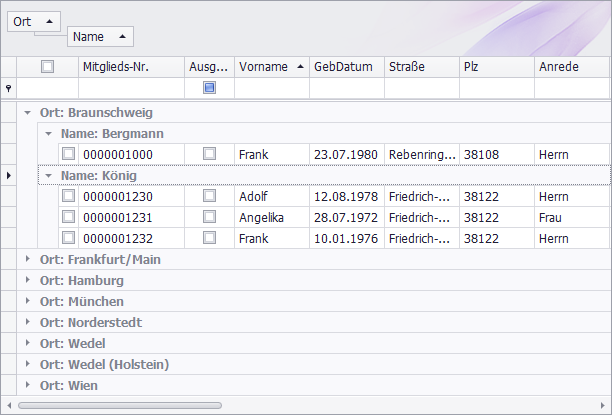Select row checkbox for member 0000001000
This screenshot has height=415, width=612.
coord(68,154)
